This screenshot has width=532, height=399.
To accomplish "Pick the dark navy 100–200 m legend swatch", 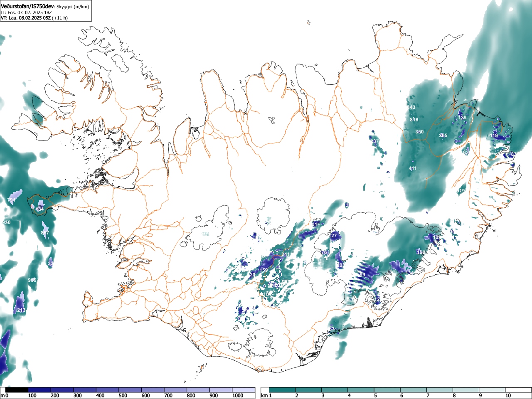I will 39,390.
